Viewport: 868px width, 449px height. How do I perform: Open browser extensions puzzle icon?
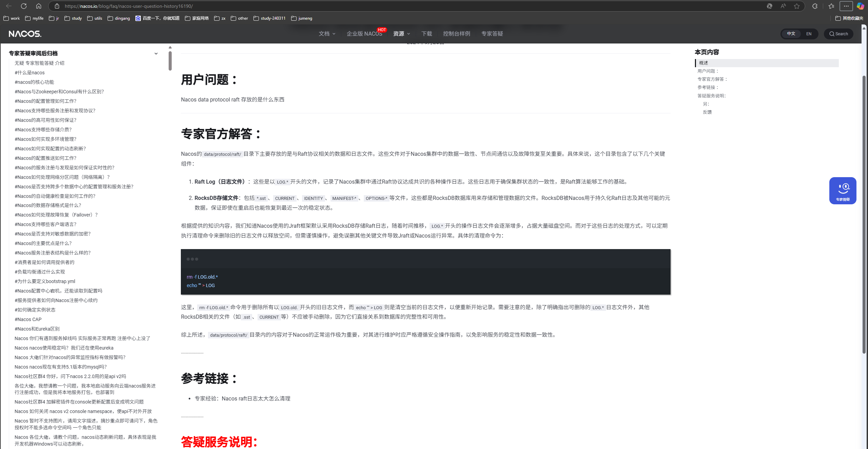pos(815,6)
